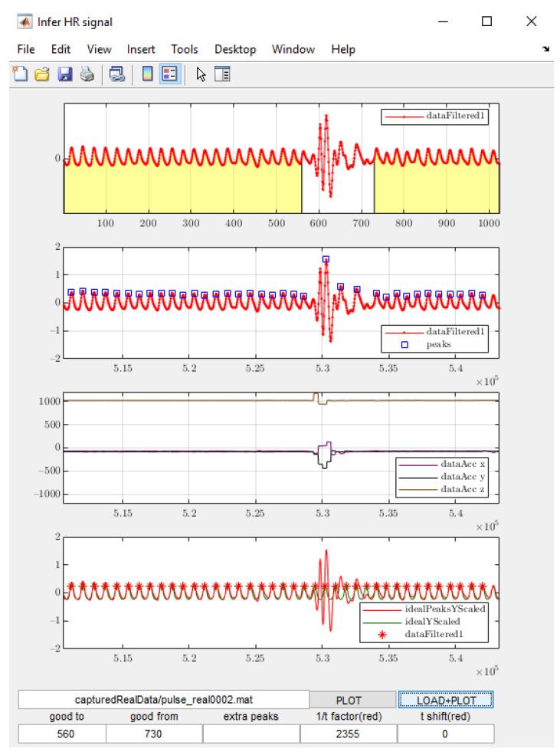Click the toolbar dock arrow at right
The height and width of the screenshot is (752, 560).
click(x=545, y=49)
